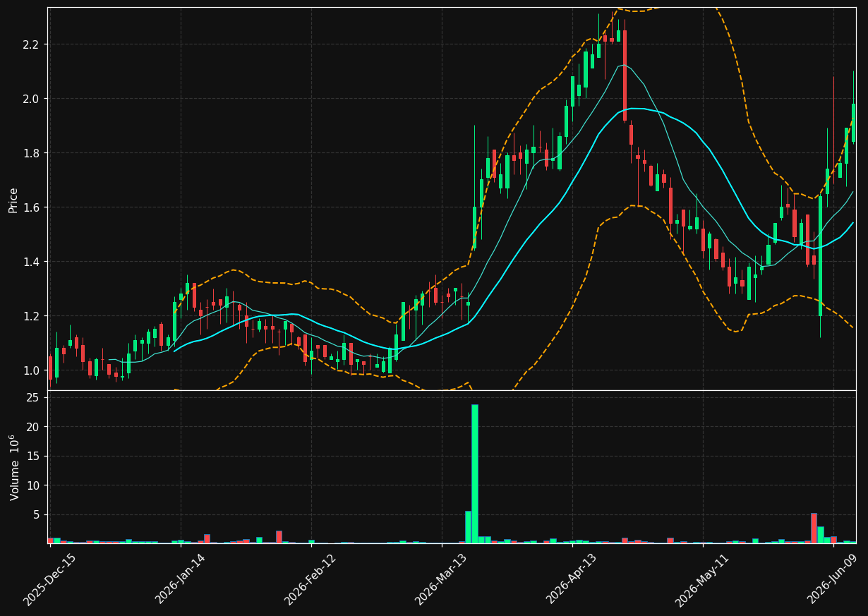Screen dimensions: 868x616
Task: Click the Volume 10⁶ axis title
Action: (13, 467)
